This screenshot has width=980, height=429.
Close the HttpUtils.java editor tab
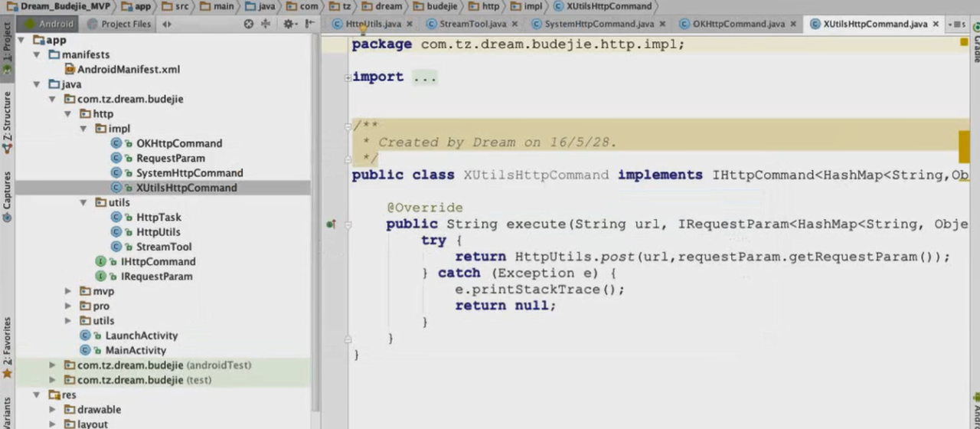pyautogui.click(x=410, y=25)
